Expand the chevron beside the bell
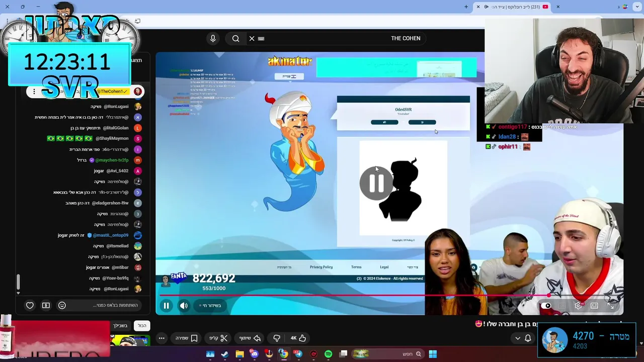The width and height of the screenshot is (644, 362). coord(518,338)
